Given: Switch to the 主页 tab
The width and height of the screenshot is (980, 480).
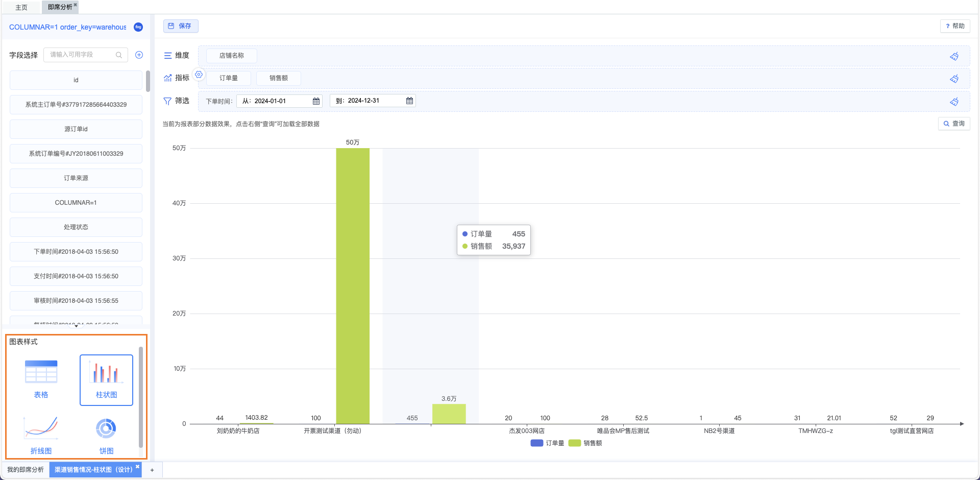Looking at the screenshot, I should click(x=21, y=7).
